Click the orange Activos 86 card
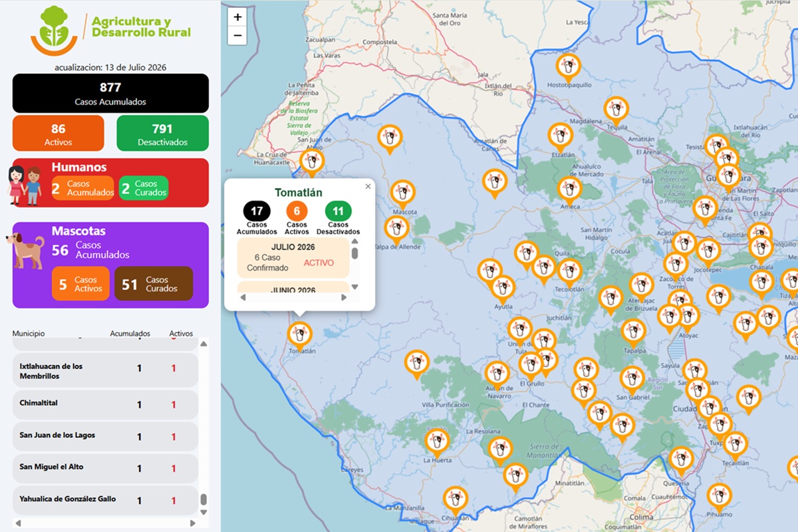798x532 pixels. [x=59, y=133]
